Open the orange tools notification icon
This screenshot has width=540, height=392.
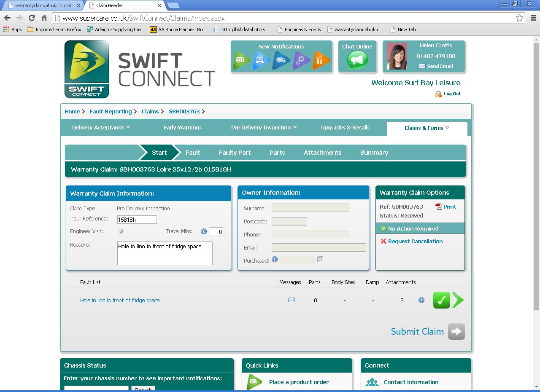click(x=321, y=61)
